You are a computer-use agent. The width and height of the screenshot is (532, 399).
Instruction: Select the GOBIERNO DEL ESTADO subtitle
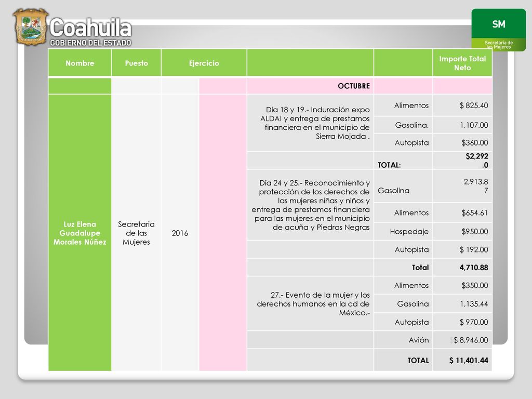(x=90, y=43)
